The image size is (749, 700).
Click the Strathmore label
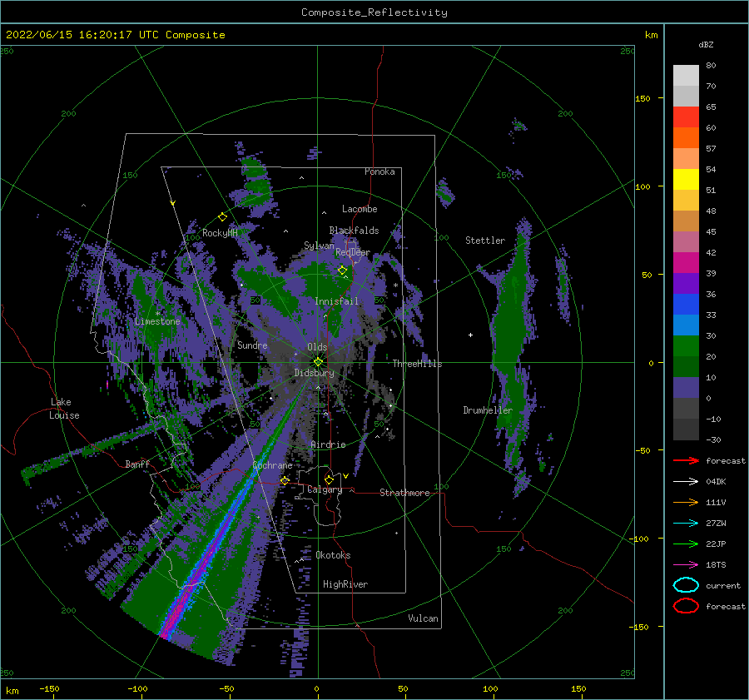404,493
